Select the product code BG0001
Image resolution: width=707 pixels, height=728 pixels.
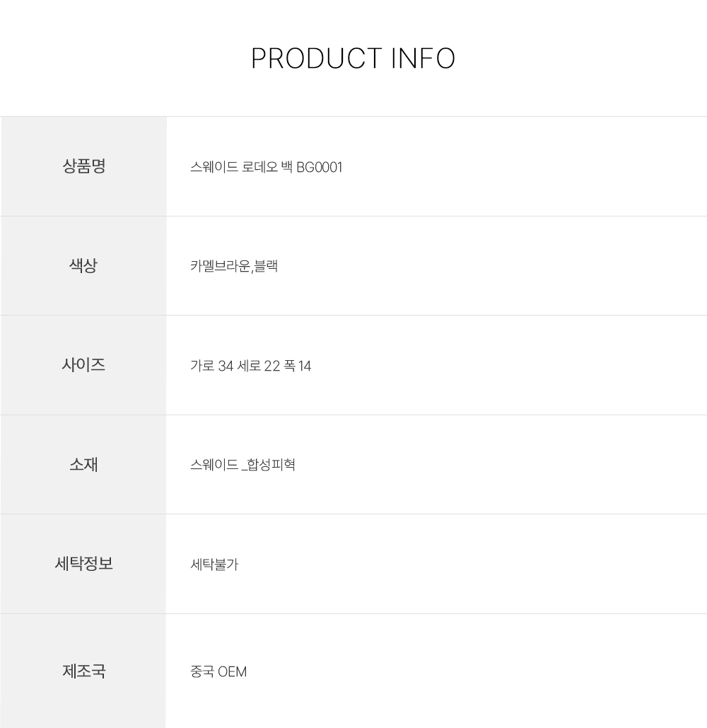coord(319,168)
